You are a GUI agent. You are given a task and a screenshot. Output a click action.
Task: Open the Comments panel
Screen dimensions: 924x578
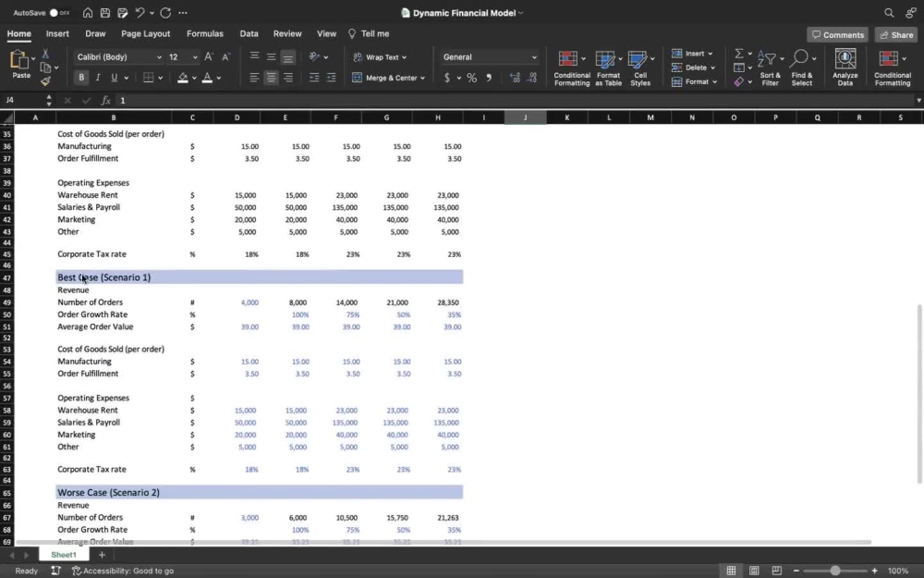click(837, 34)
